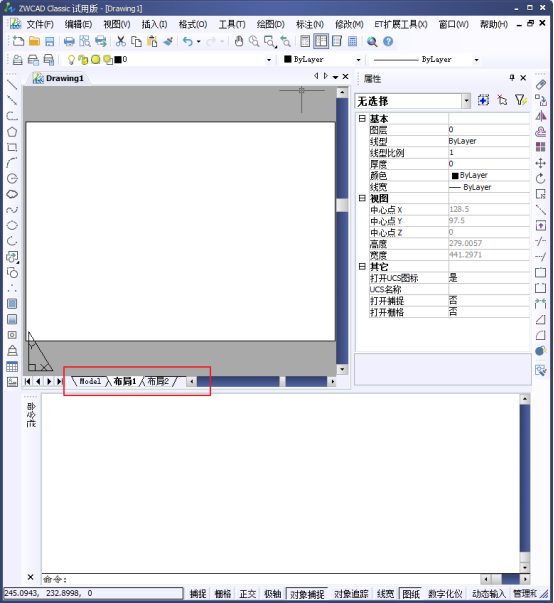Click the Print toolbar icon
Screen dimensions: 554x603
(69, 42)
